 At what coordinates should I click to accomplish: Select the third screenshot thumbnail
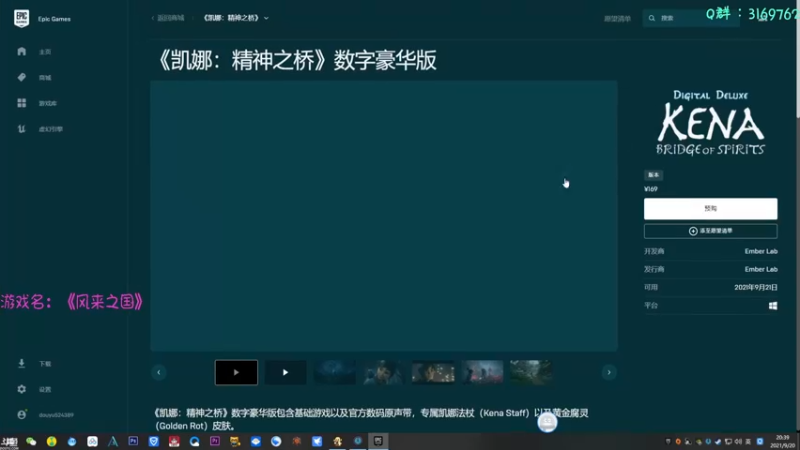pos(433,372)
